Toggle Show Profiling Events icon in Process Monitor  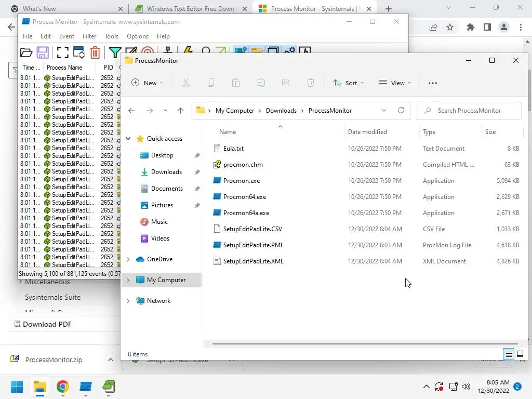point(305,50)
